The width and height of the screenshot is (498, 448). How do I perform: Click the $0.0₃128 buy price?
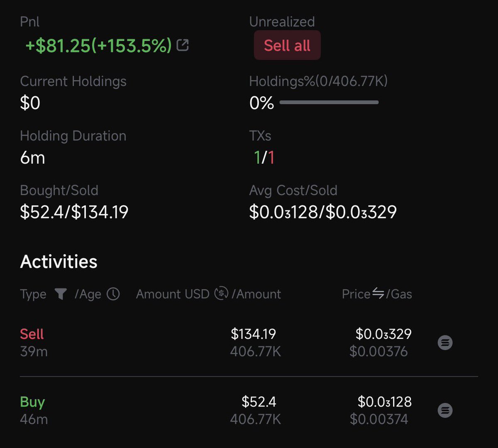pos(385,401)
